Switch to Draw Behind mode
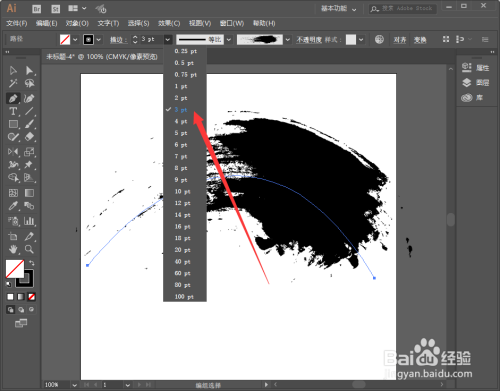500x391 pixels. 21,310
